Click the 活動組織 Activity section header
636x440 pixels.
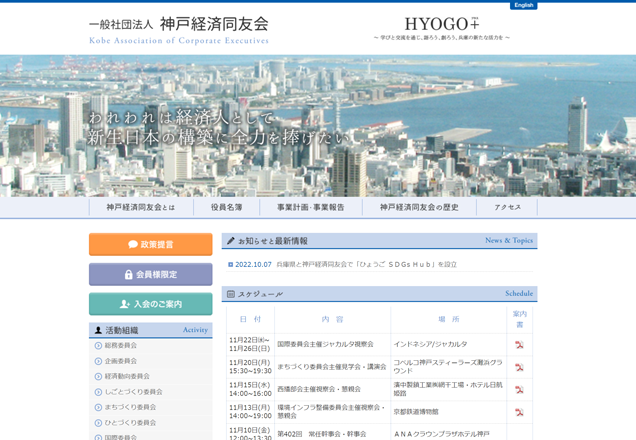point(150,330)
